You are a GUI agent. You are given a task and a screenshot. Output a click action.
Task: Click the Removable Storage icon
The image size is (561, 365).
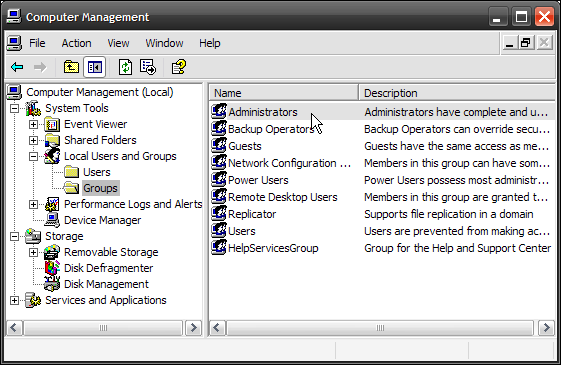coord(52,252)
